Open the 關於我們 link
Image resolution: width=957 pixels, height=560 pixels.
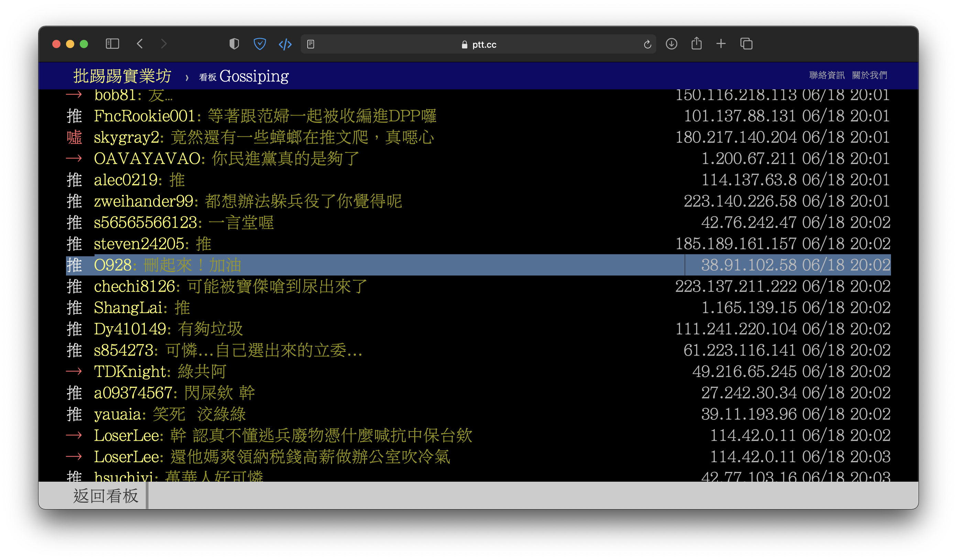tap(869, 75)
